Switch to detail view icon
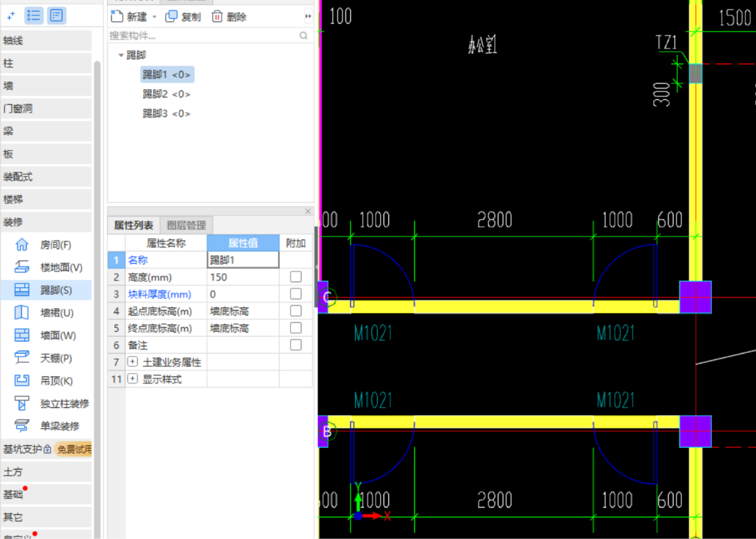 pos(57,15)
